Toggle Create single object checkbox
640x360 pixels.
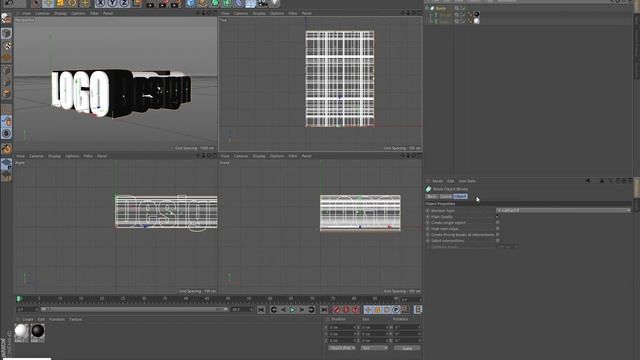(498, 223)
